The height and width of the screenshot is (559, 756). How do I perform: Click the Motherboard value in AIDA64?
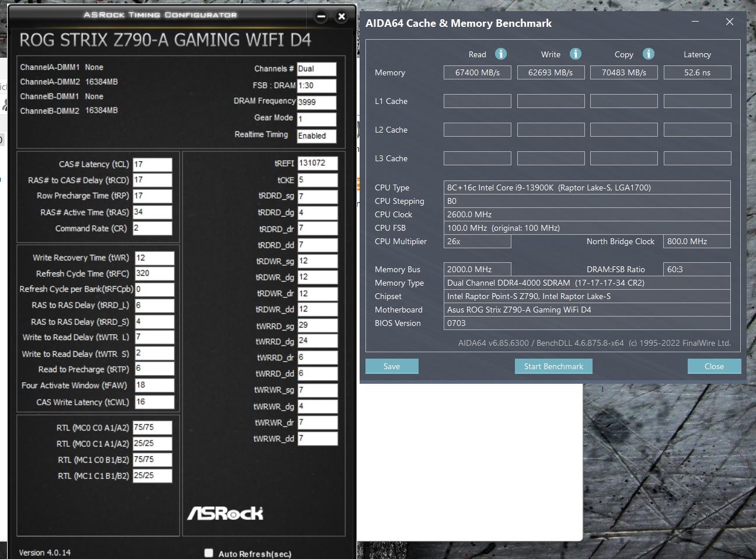(x=587, y=310)
